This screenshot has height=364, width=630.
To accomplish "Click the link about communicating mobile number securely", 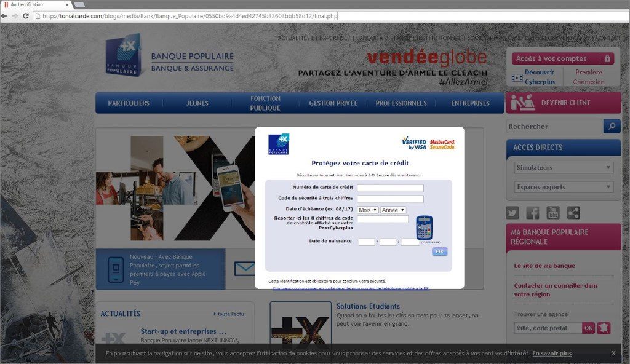I will (x=351, y=288).
